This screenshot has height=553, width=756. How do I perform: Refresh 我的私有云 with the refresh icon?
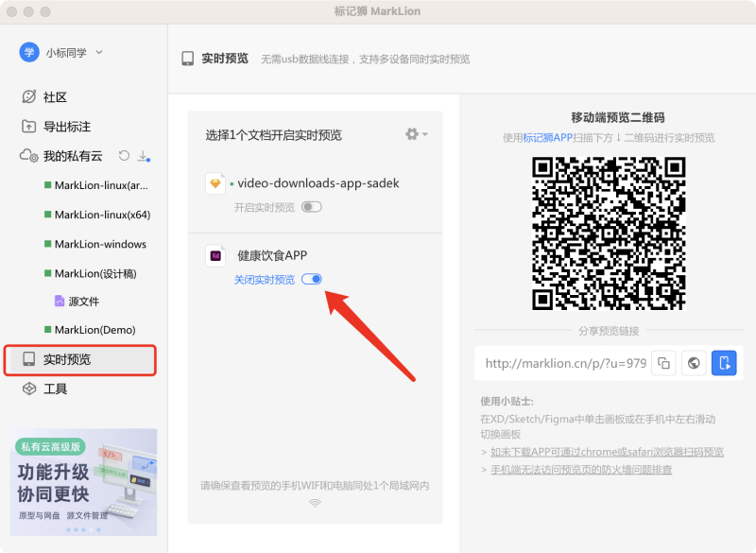[x=122, y=154]
